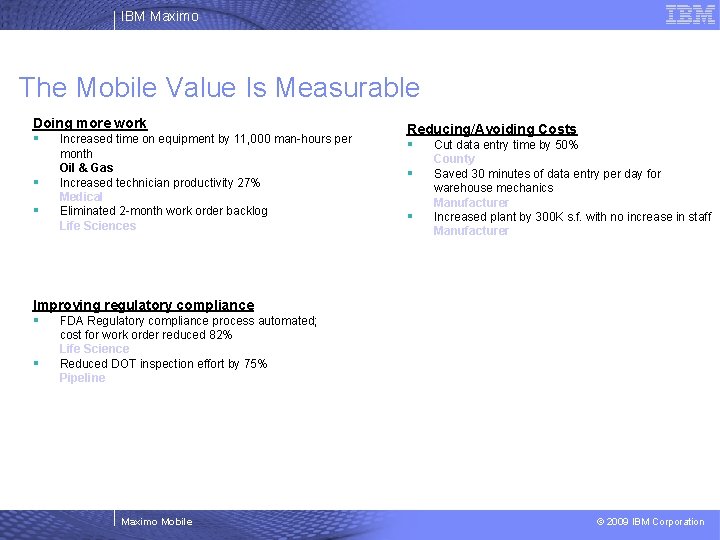
Task: Click the 'Doing more work' heading
Action: 90,123
